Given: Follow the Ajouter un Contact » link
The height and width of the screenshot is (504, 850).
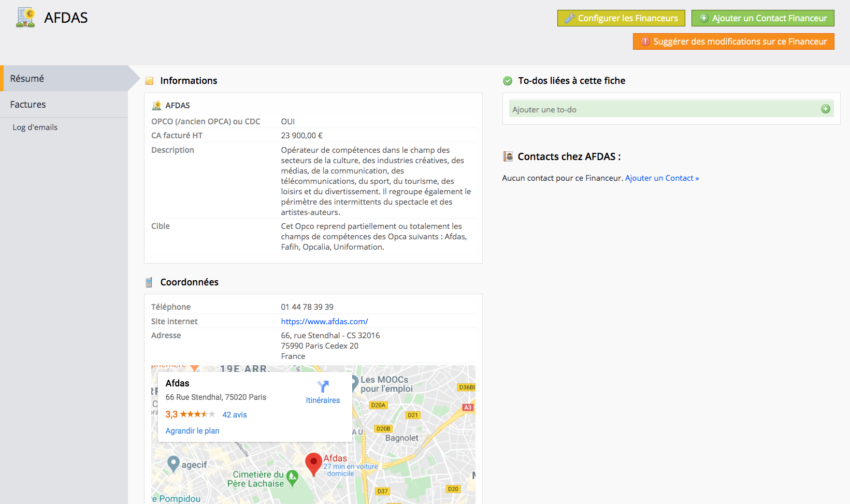Looking at the screenshot, I should 662,178.
